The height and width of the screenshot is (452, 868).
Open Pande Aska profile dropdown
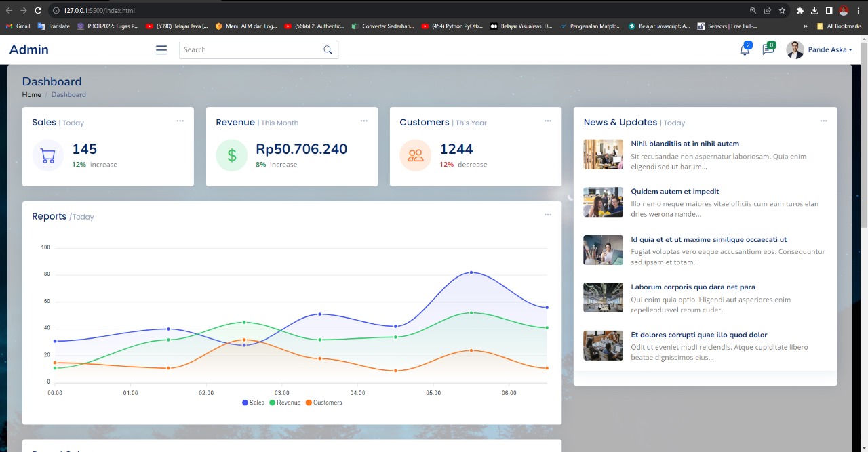click(x=829, y=49)
